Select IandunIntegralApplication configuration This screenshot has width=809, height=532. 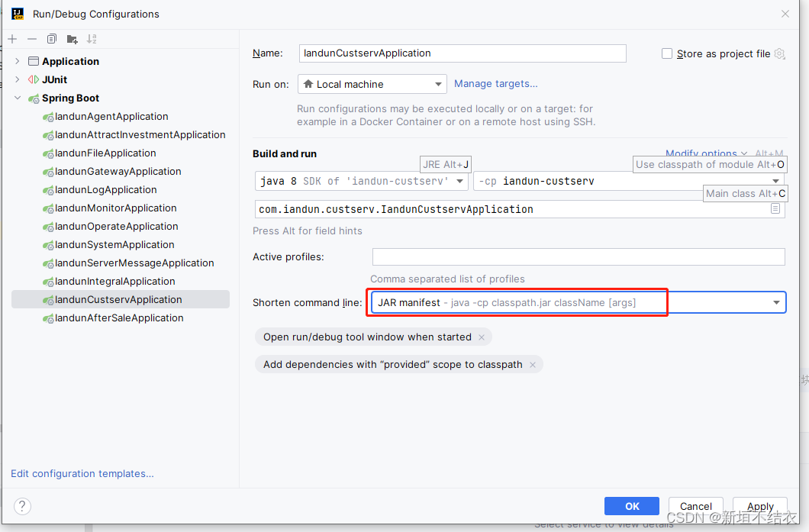click(115, 281)
